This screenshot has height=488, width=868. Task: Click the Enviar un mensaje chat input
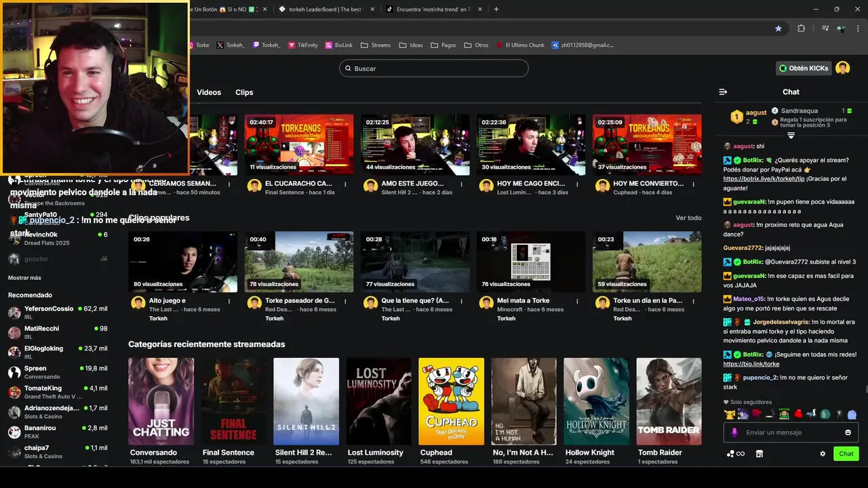tap(791, 432)
